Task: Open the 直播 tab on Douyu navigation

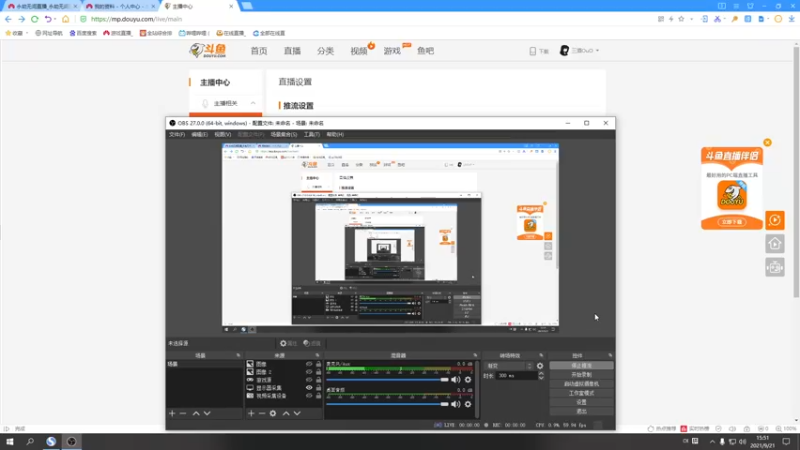Action: (292, 51)
